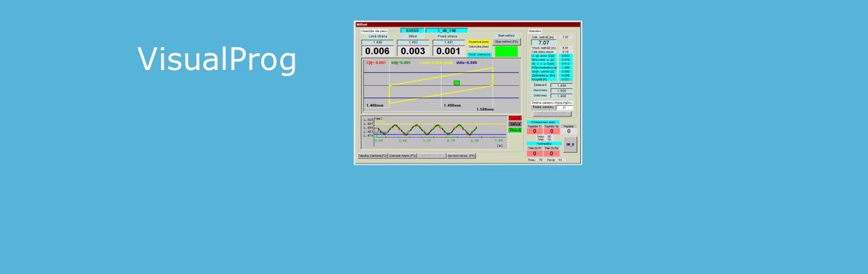This screenshot has width=868, height=274.
Task: Toggle the green Pravá trace legend
Action: click(515, 130)
